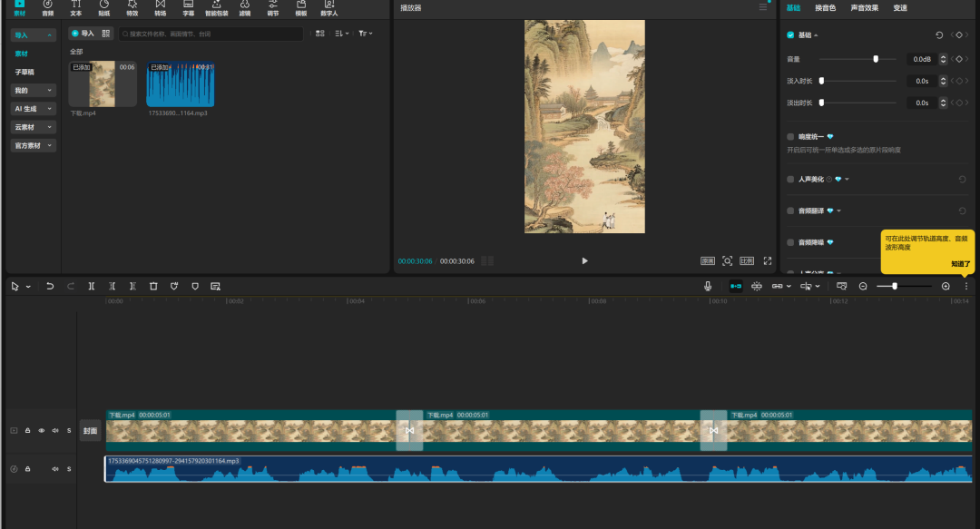Expand the 我的 sidebar section

pos(34,91)
